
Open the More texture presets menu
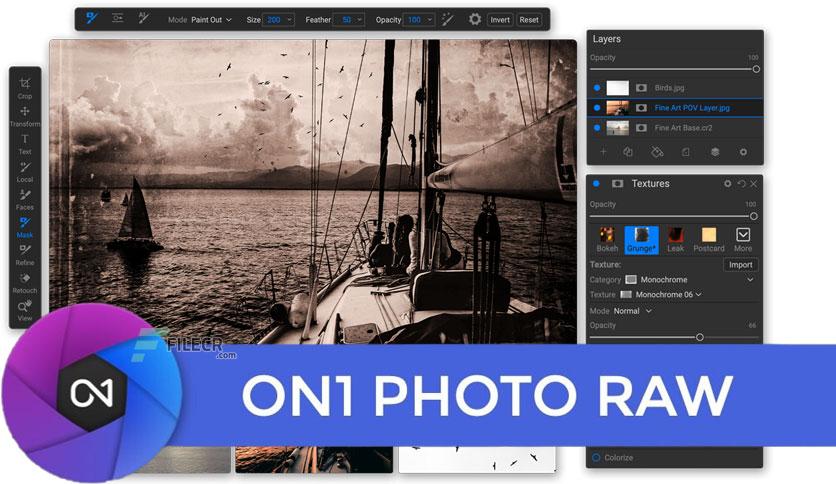(743, 239)
